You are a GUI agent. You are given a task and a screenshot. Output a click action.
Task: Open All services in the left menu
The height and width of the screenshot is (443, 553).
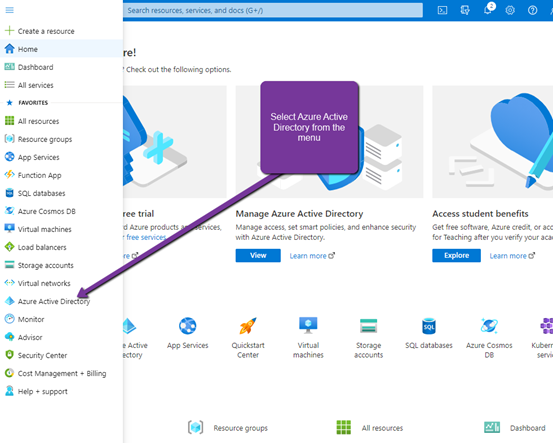(61, 85)
